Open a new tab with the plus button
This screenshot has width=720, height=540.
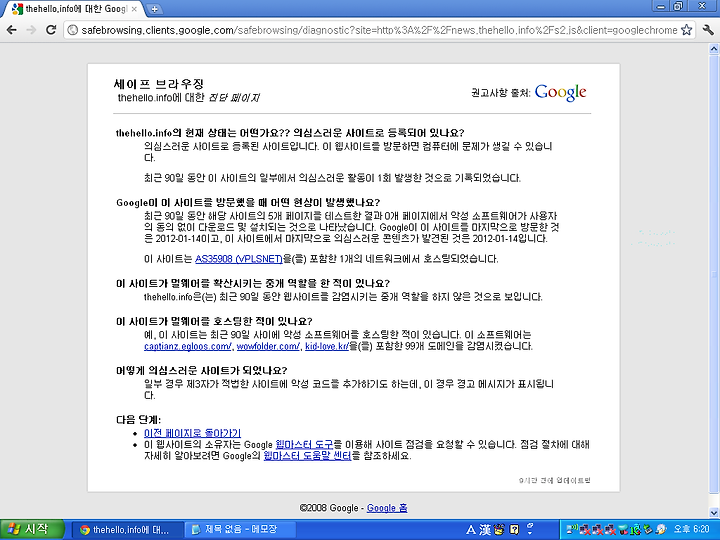(x=155, y=9)
